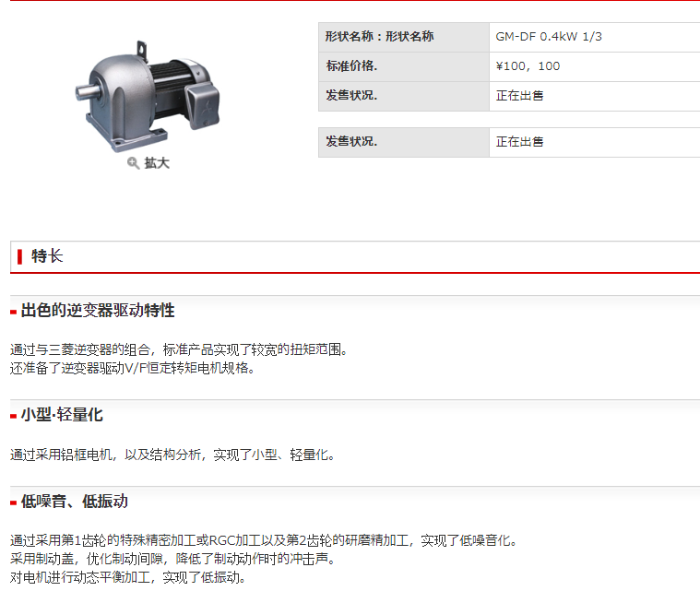The width and height of the screenshot is (700, 591).
Task: Click second 正在出售 value in lower table
Action: coord(519,142)
